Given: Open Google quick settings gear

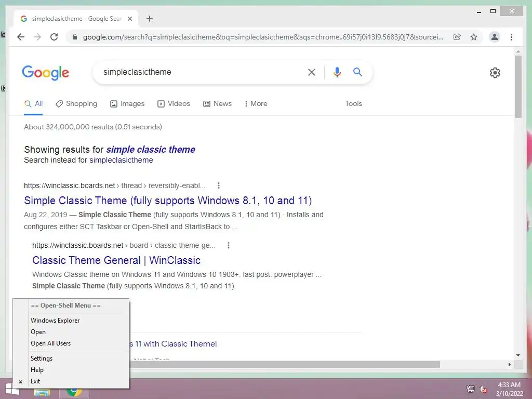Looking at the screenshot, I should point(495,73).
